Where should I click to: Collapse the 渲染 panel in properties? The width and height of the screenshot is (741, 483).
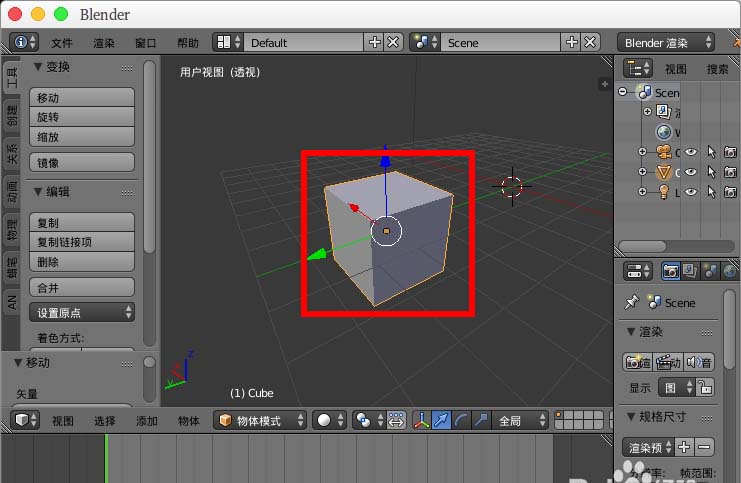(x=631, y=332)
